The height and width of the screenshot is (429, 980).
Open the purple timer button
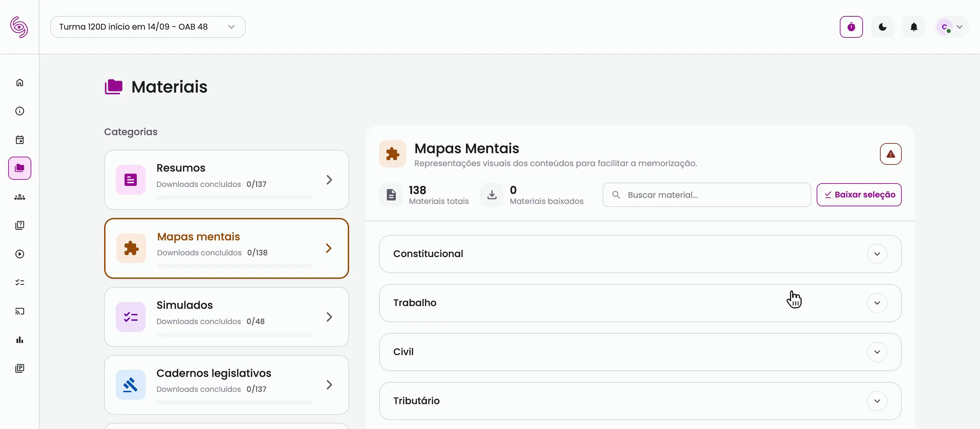pos(851,27)
